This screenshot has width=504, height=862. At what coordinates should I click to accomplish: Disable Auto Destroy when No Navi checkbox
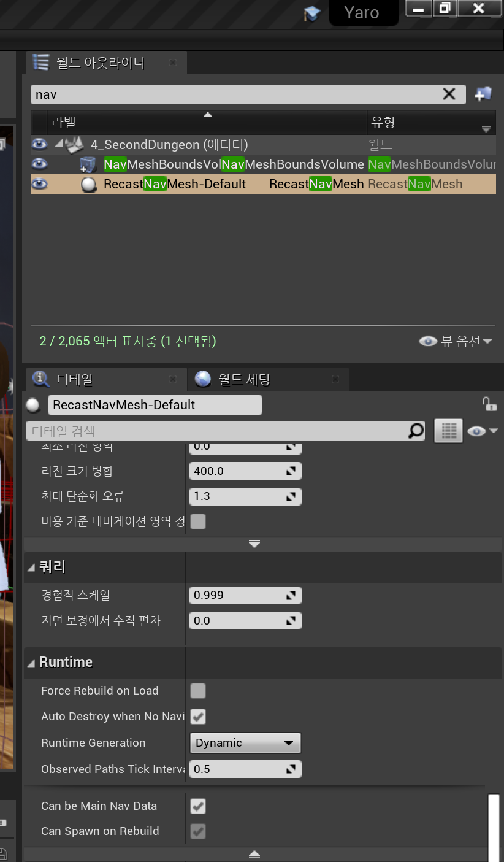point(197,717)
